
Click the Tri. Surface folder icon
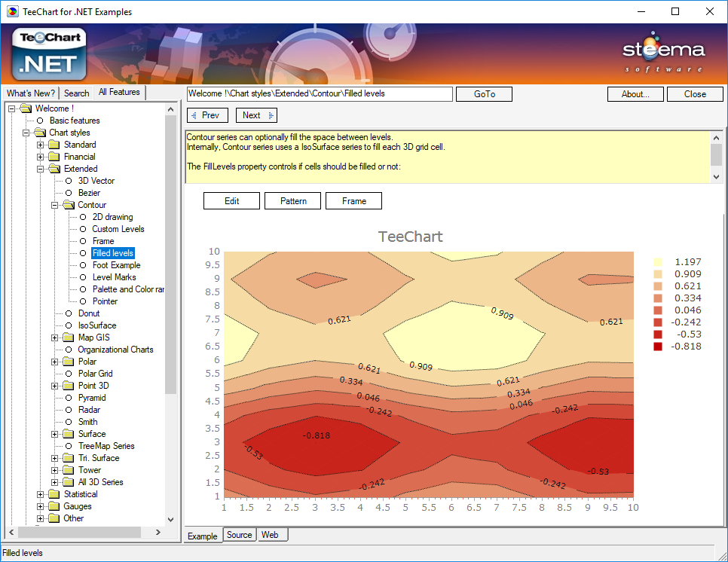point(69,458)
